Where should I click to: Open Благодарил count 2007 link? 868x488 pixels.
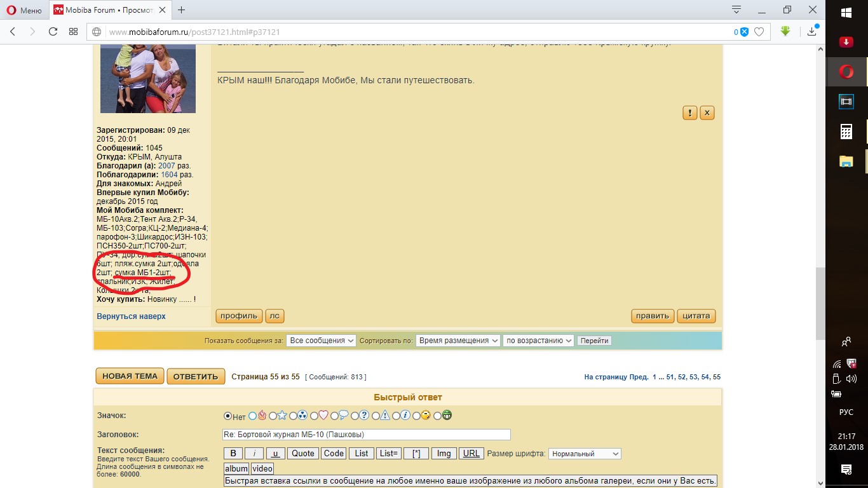pyautogui.click(x=166, y=166)
